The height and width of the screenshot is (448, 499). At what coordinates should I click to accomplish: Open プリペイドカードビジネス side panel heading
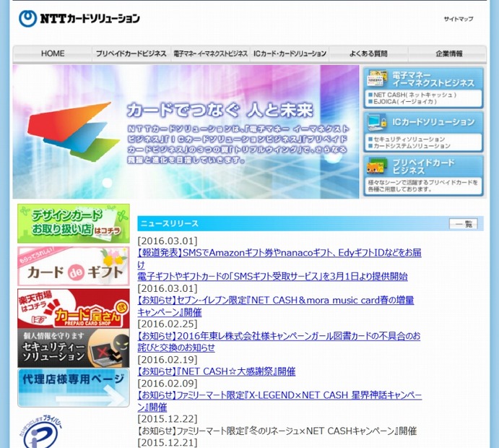(424, 166)
